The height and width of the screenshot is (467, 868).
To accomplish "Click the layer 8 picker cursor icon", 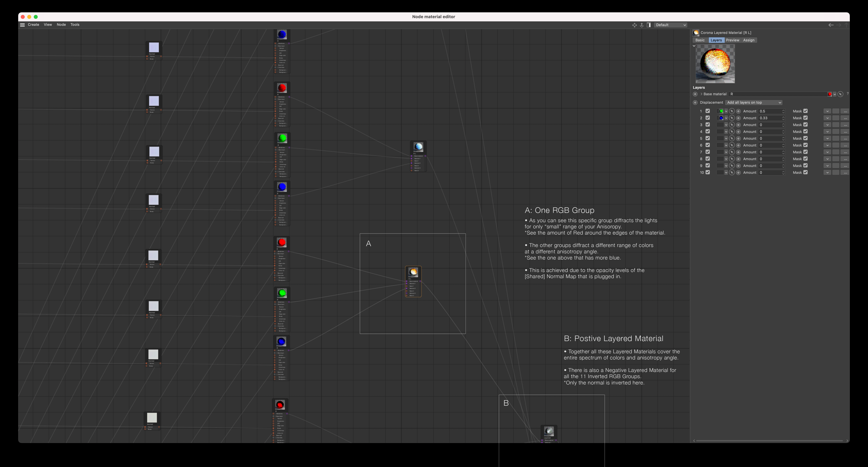I will point(732,159).
